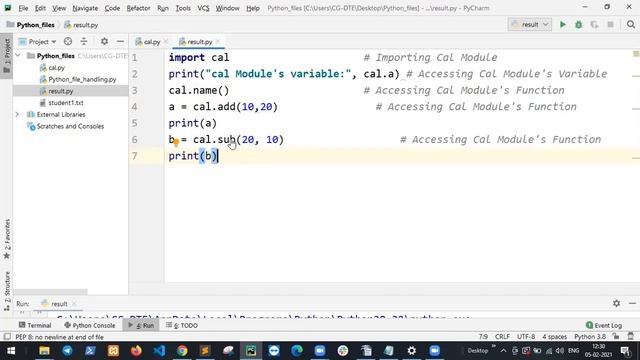
Task: Show hidden system tray icons chevron
Action: click(x=503, y=351)
